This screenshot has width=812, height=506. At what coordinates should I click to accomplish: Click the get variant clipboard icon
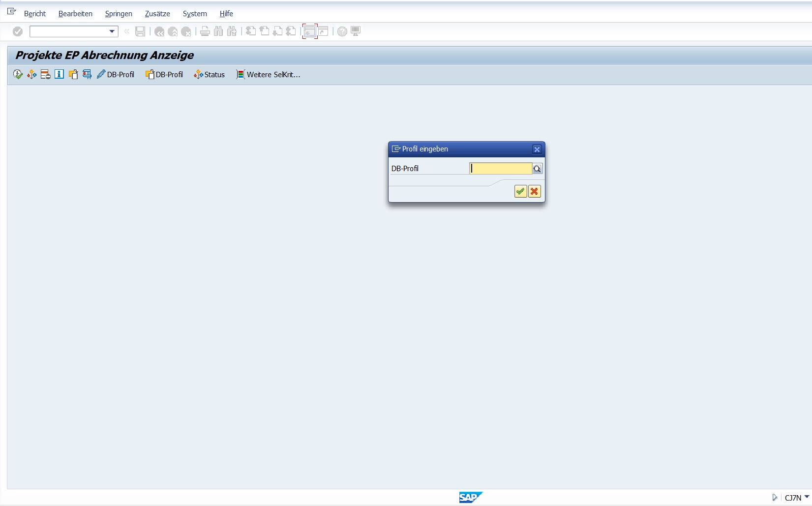pyautogui.click(x=73, y=74)
